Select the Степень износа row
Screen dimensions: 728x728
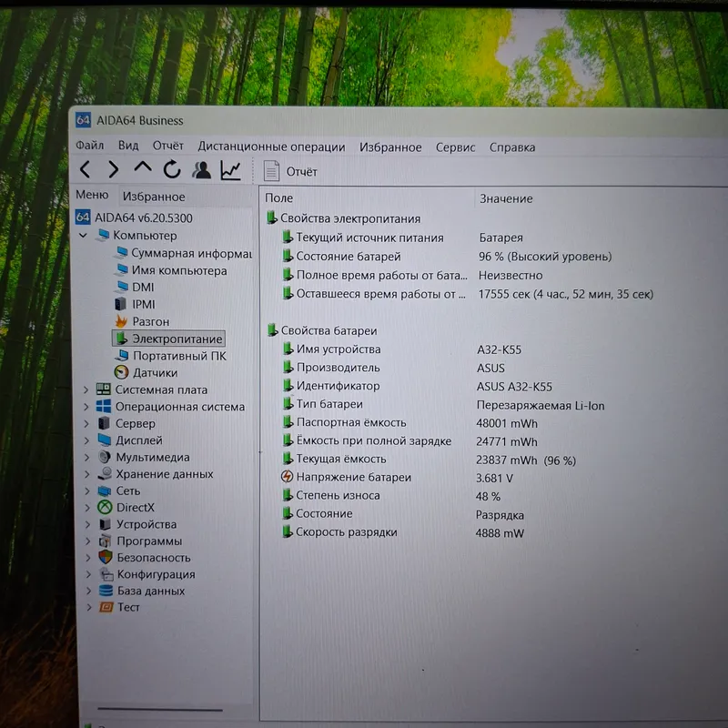[391, 496]
